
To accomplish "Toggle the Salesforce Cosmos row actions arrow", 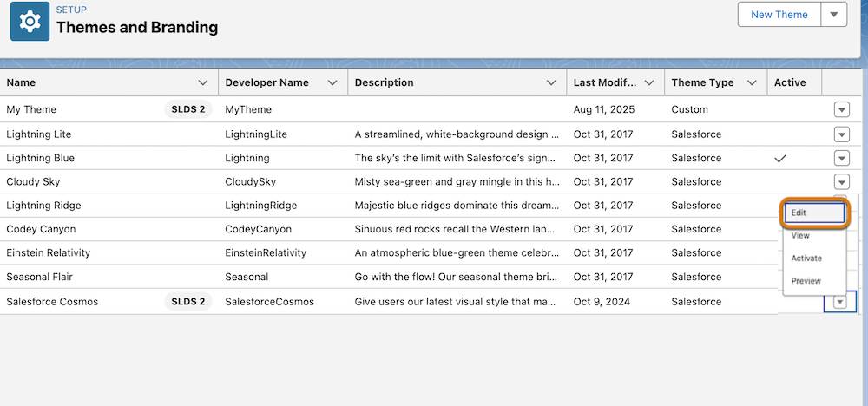I will click(x=840, y=301).
